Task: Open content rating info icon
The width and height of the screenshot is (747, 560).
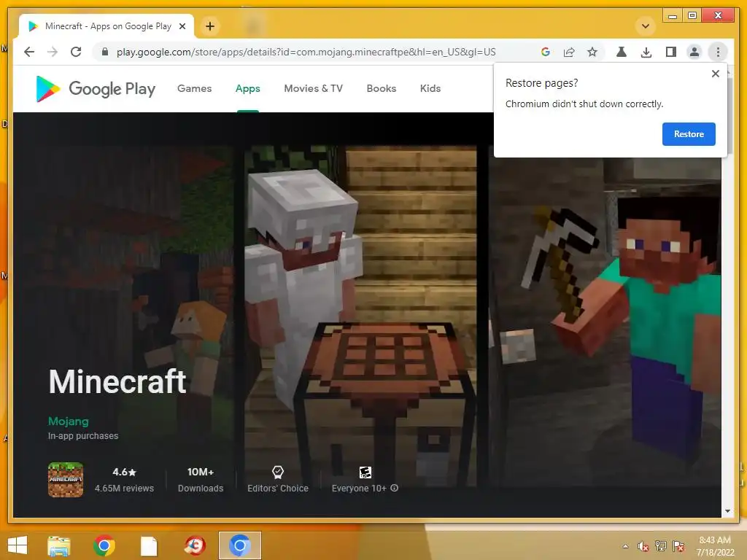Action: point(394,488)
